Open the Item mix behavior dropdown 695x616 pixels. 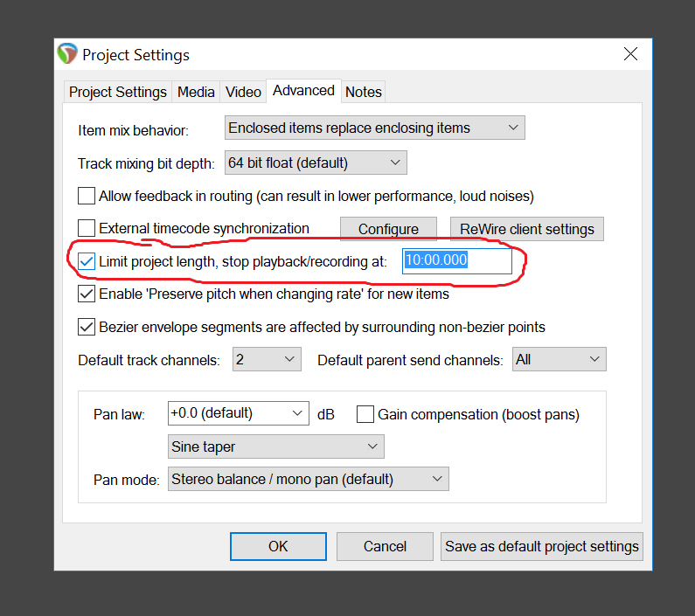374,128
